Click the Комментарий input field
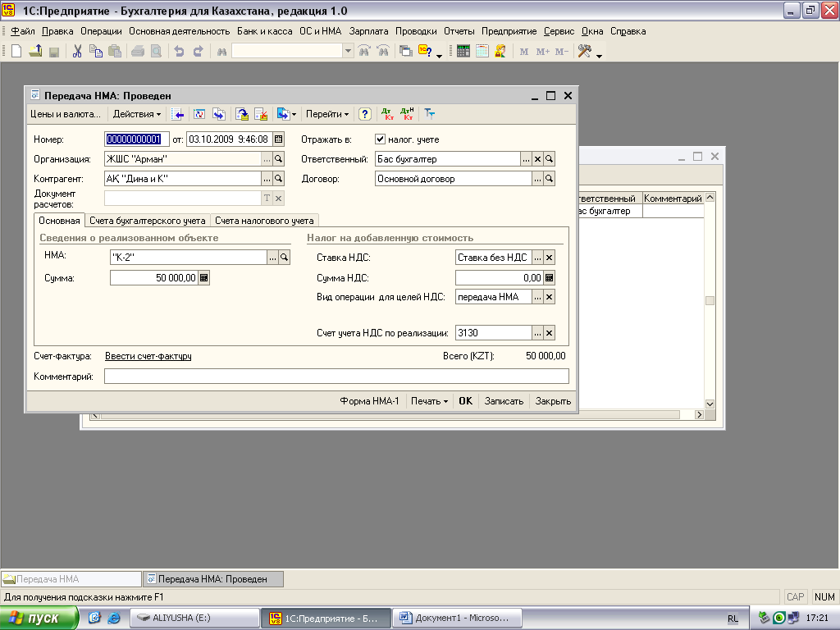Viewport: 840px width, 630px height. [x=336, y=377]
